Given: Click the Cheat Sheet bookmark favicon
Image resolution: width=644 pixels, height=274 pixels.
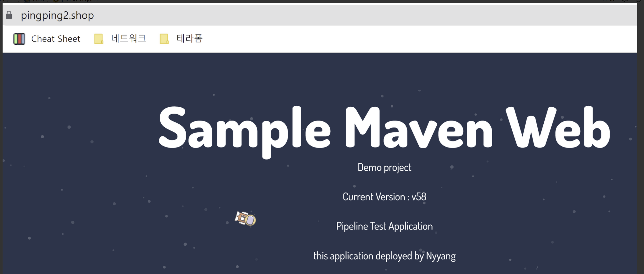Looking at the screenshot, I should (19, 39).
